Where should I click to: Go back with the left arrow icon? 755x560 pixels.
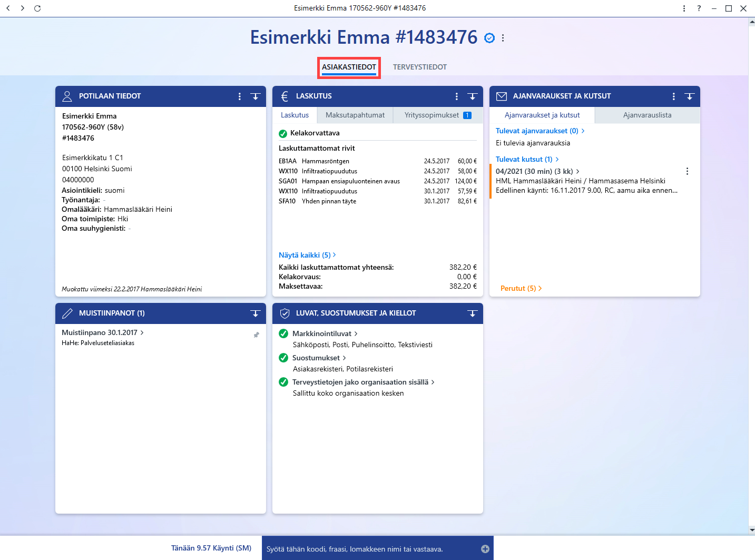point(8,8)
